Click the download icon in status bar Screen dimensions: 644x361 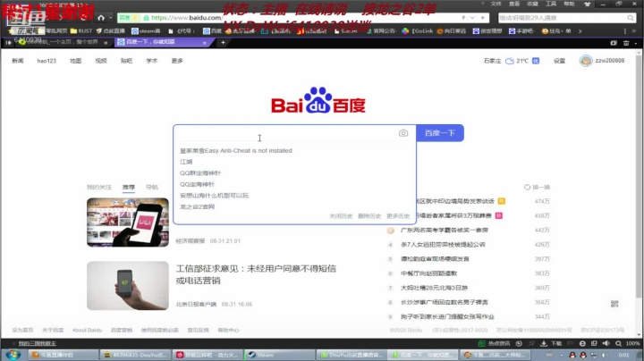(x=544, y=343)
